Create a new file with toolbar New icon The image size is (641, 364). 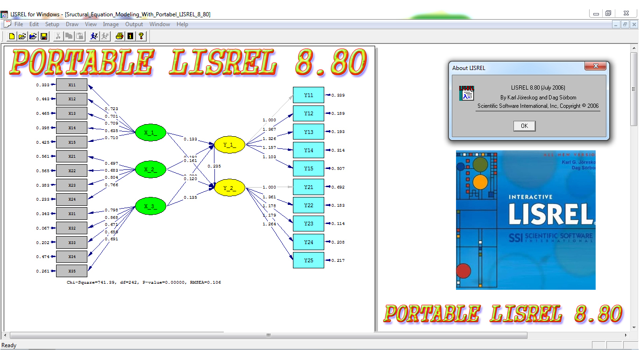pyautogui.click(x=12, y=36)
